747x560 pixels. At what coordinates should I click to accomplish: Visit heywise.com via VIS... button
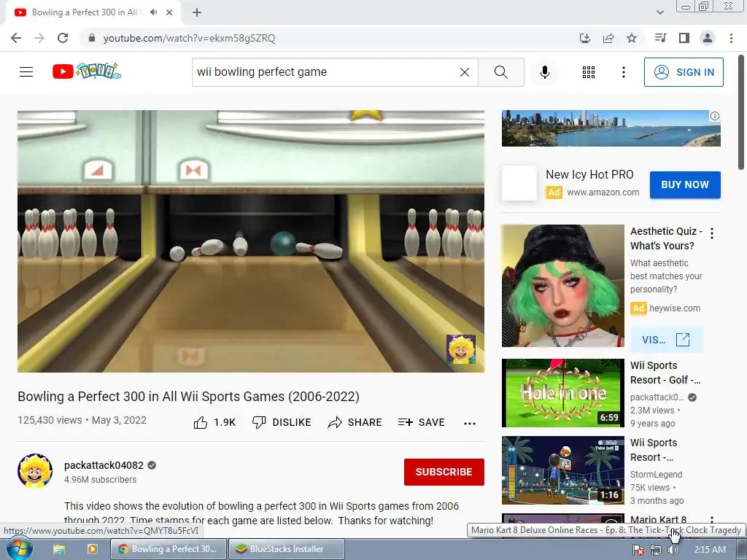pos(666,340)
